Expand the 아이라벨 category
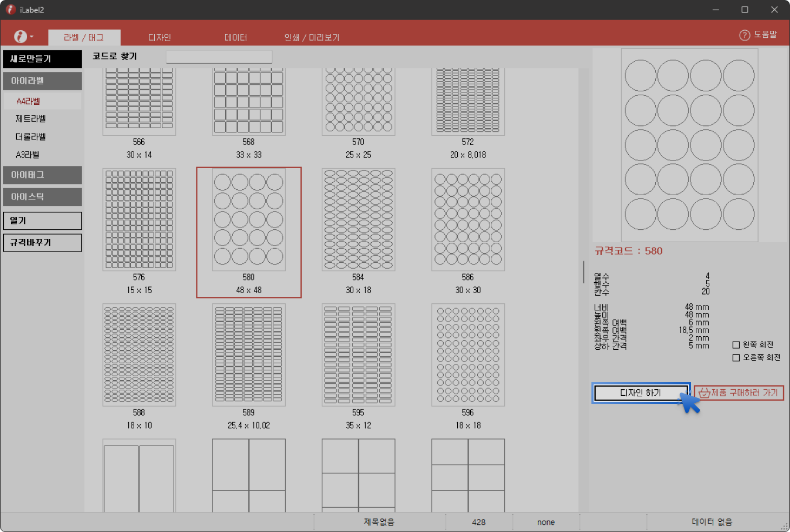The image size is (790, 532). tap(42, 81)
